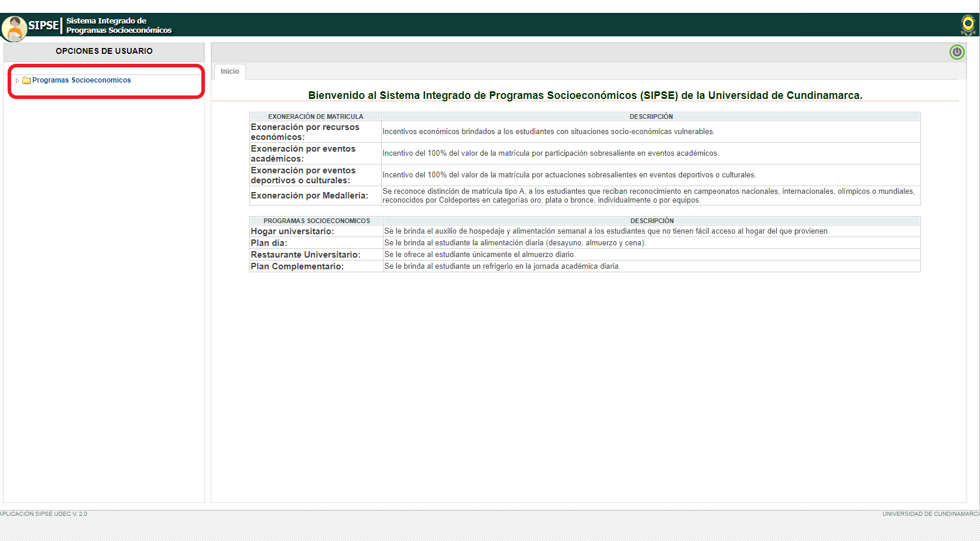Click PROGRAMAS SOCIOECONOMICOS table header
Viewport: 980px width, 541px height.
click(317, 221)
